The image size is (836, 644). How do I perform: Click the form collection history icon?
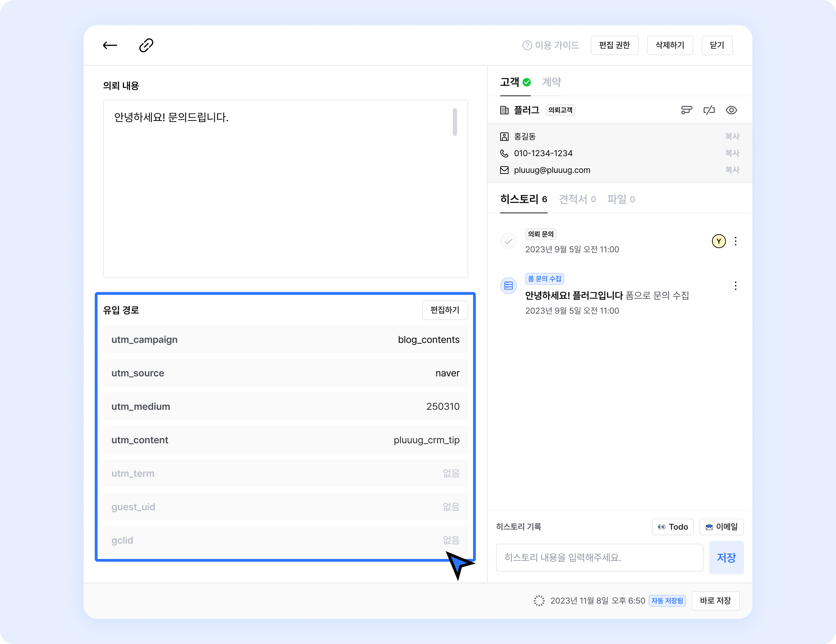[508, 286]
